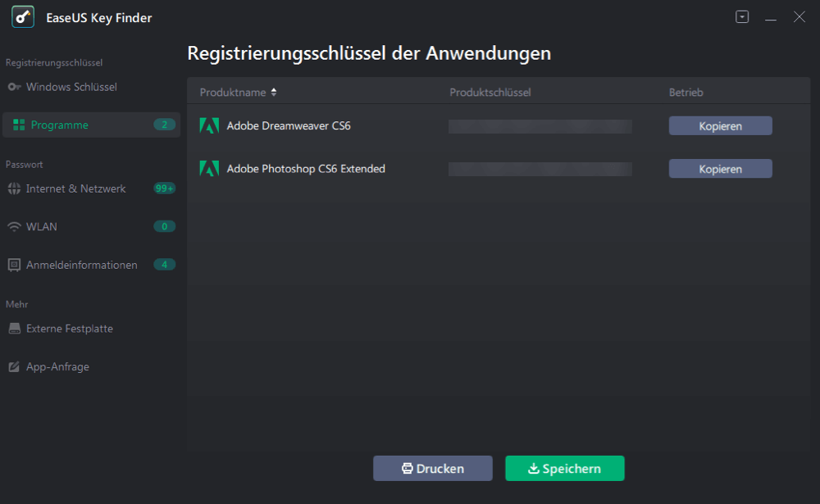
Task: Click the Produktname column header
Action: [233, 92]
